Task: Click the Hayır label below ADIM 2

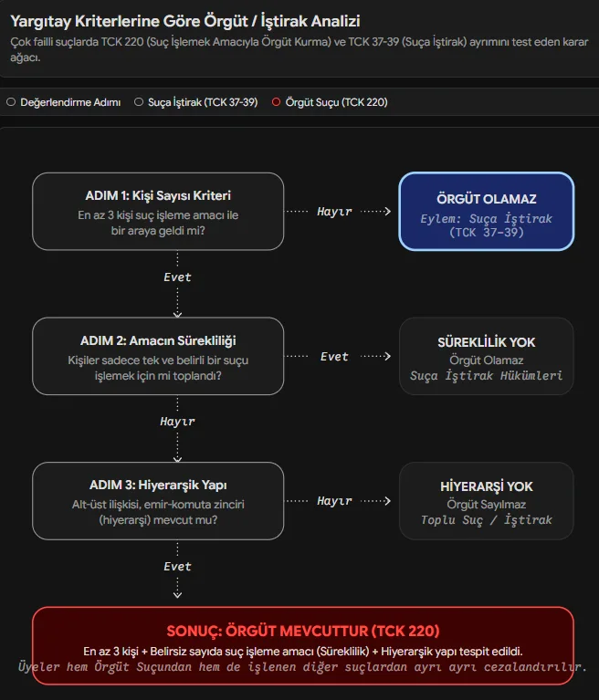Action: click(177, 422)
